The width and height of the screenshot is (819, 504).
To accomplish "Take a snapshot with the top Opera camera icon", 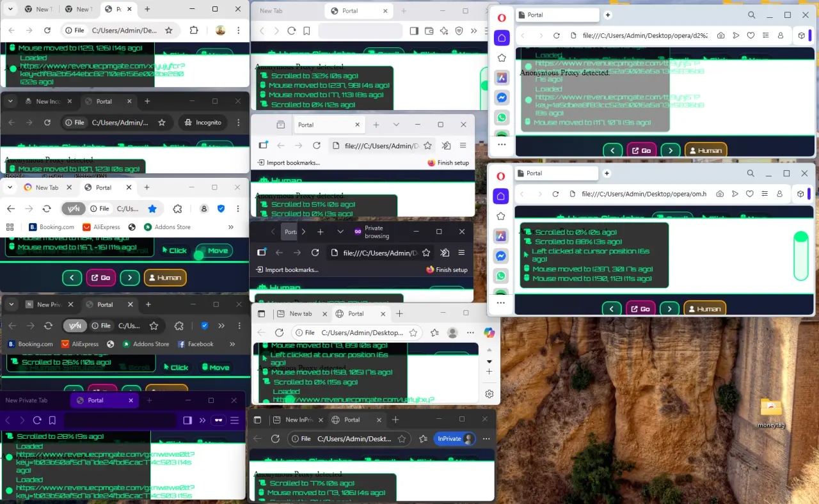I will 721,36.
